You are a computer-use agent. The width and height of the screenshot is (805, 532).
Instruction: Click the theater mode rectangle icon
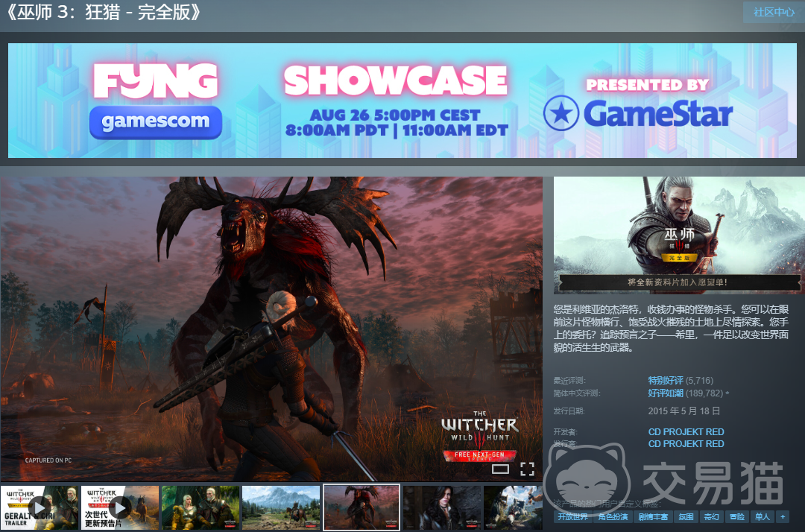tap(500, 469)
